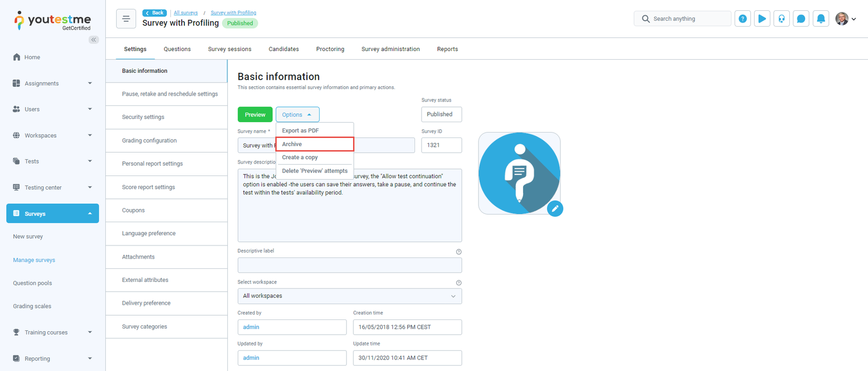Open the notifications bell icon
Image resolution: width=868 pixels, height=371 pixels.
[821, 19]
